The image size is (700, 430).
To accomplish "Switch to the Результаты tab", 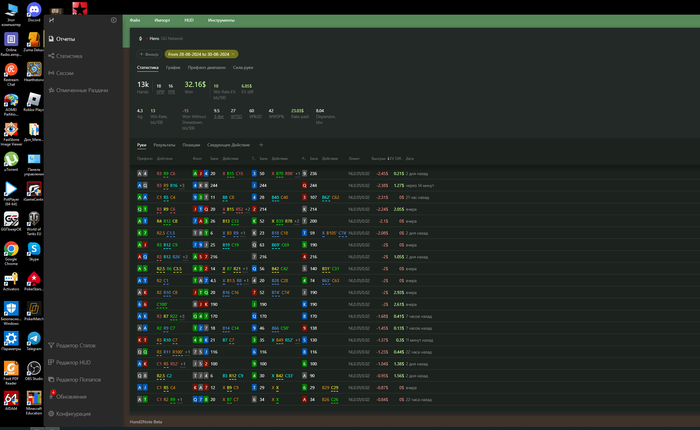I will (x=164, y=145).
